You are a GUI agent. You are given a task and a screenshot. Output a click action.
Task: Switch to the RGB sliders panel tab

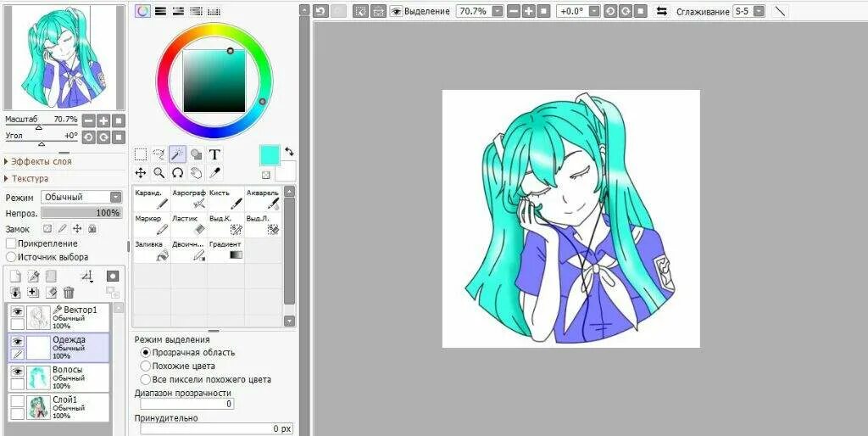pos(160,10)
